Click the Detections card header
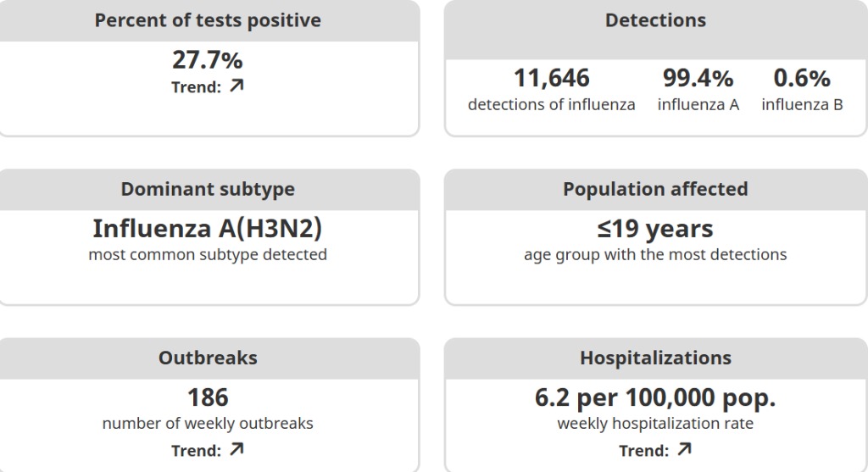 pos(655,20)
